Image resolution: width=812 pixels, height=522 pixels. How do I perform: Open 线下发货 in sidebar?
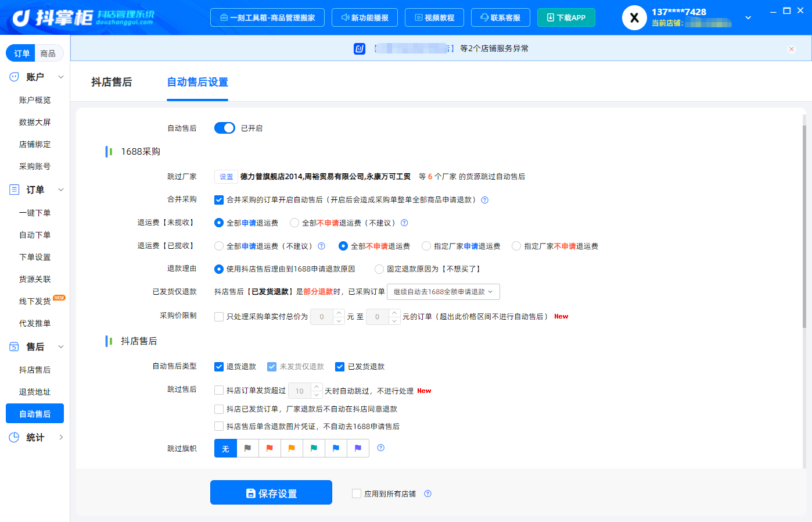pos(35,301)
